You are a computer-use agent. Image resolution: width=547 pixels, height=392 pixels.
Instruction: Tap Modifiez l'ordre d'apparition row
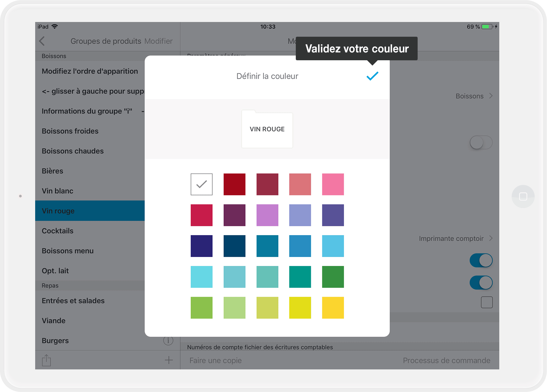(90, 71)
